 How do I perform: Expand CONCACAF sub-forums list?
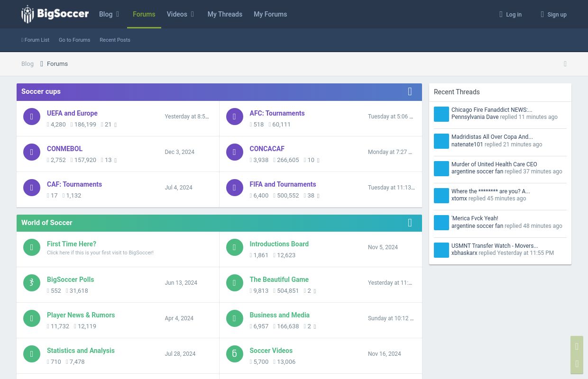tap(318, 161)
